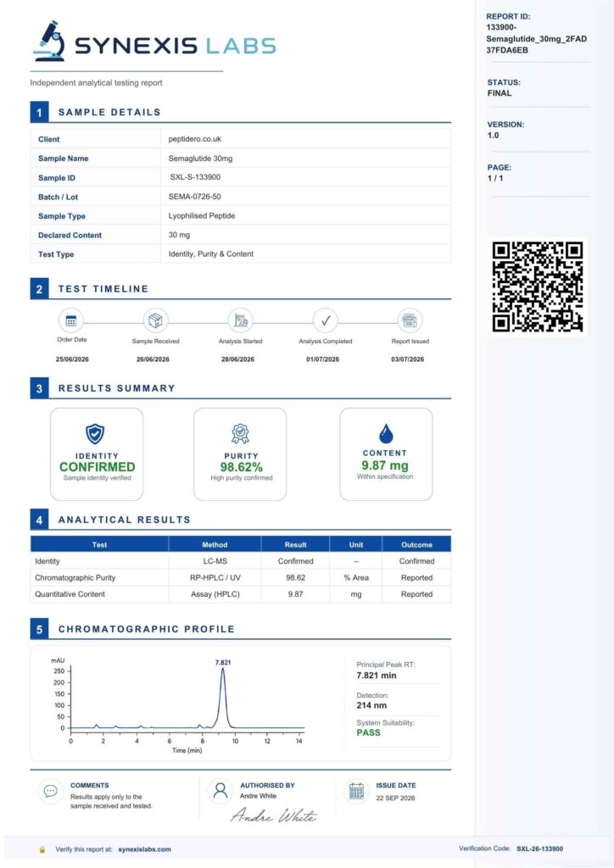Click the section number 2 badge
Screen dimensions: 614x868
click(x=39, y=289)
